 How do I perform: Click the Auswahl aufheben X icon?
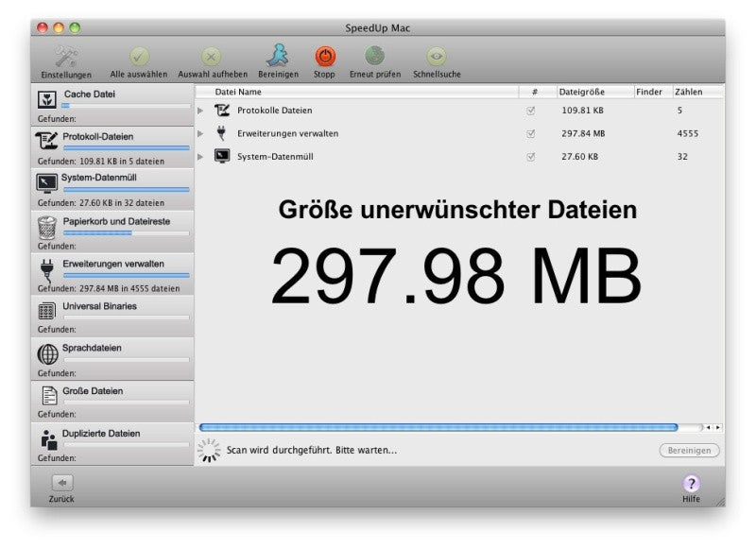click(211, 57)
